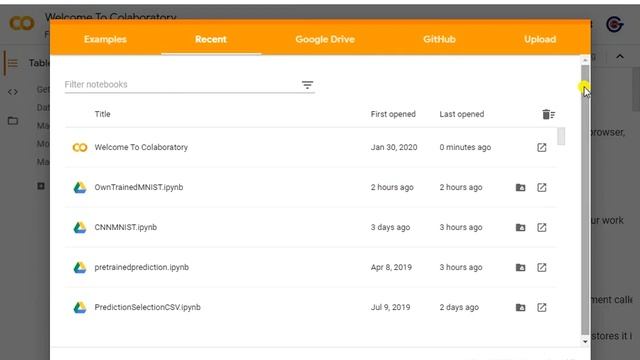640x360 pixels.
Task: Go to the Upload tab
Action: [x=540, y=39]
